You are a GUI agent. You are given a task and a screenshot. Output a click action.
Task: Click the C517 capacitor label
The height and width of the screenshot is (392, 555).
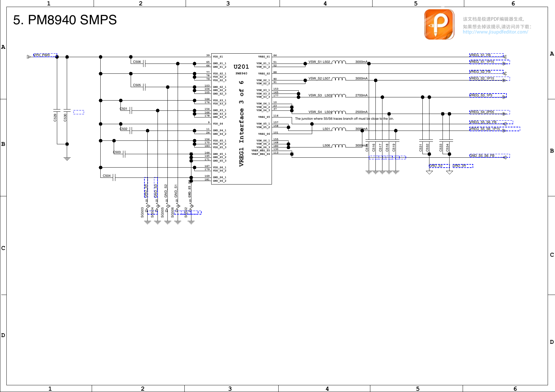pyautogui.click(x=380, y=147)
